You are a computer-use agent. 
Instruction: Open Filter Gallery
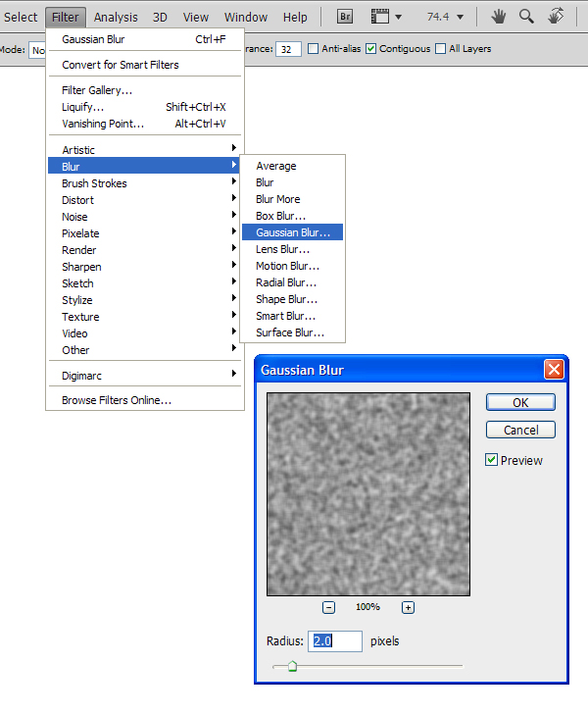(145, 90)
